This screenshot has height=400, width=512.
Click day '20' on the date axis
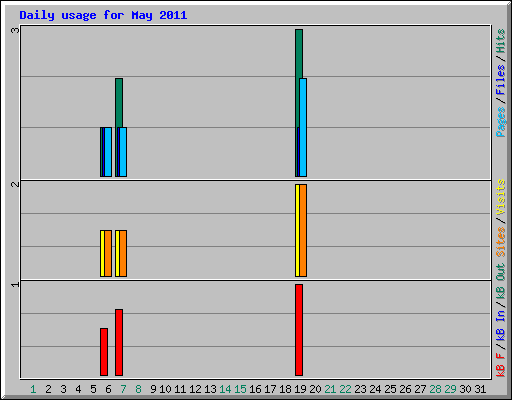tap(315, 389)
